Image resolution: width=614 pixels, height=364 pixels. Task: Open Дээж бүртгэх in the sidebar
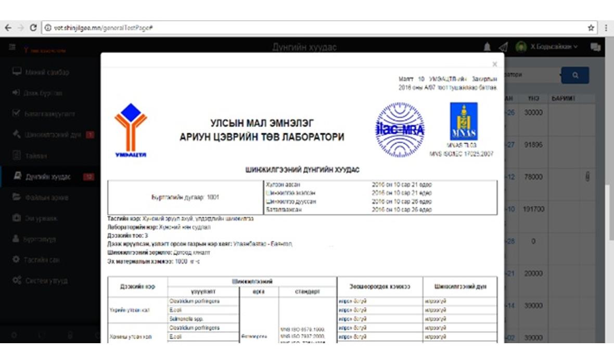point(37,93)
